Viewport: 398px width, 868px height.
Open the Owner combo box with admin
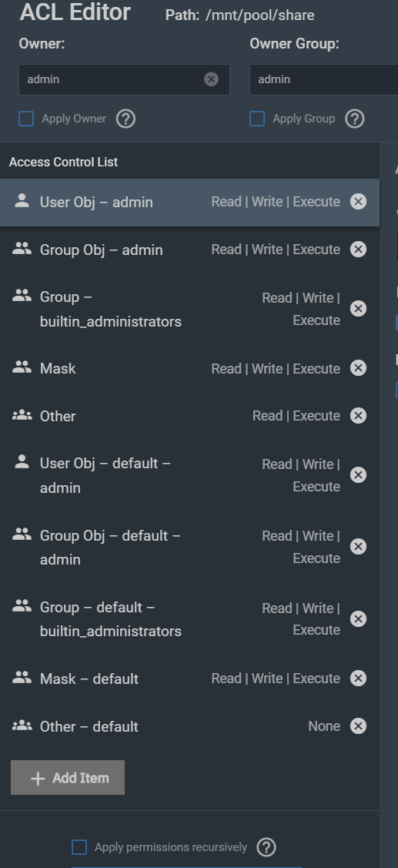click(124, 79)
